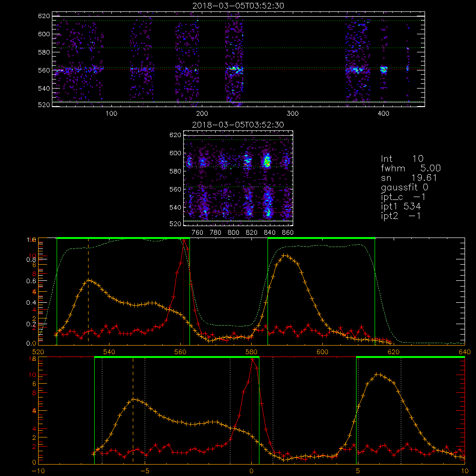Click the '300' x-axis label of the top image
Screen dimensions: 476x476
[x=293, y=114]
